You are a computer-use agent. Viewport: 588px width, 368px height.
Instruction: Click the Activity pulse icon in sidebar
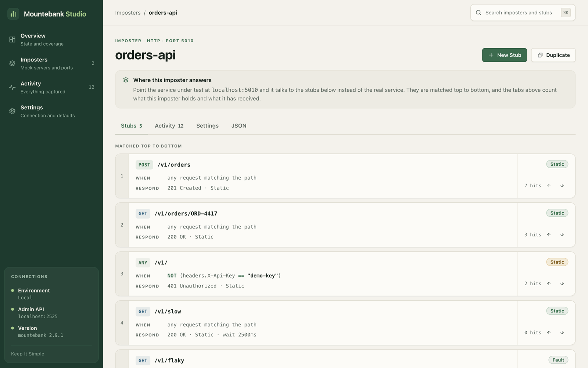(12, 87)
